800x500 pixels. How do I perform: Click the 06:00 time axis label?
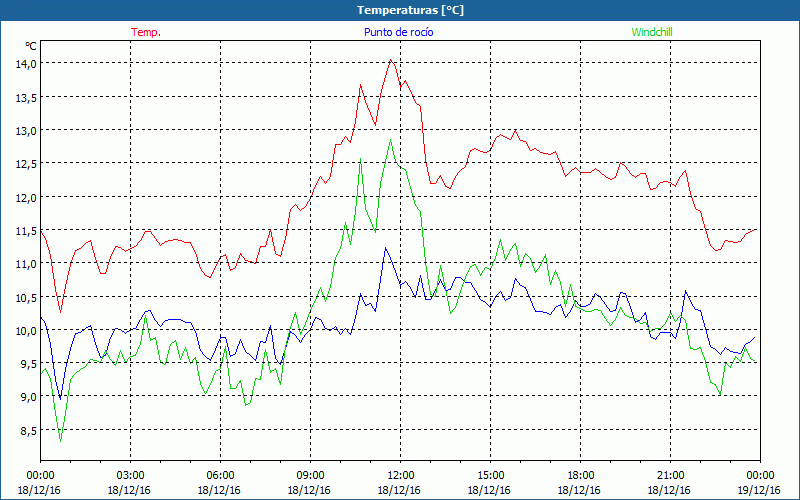[220, 476]
